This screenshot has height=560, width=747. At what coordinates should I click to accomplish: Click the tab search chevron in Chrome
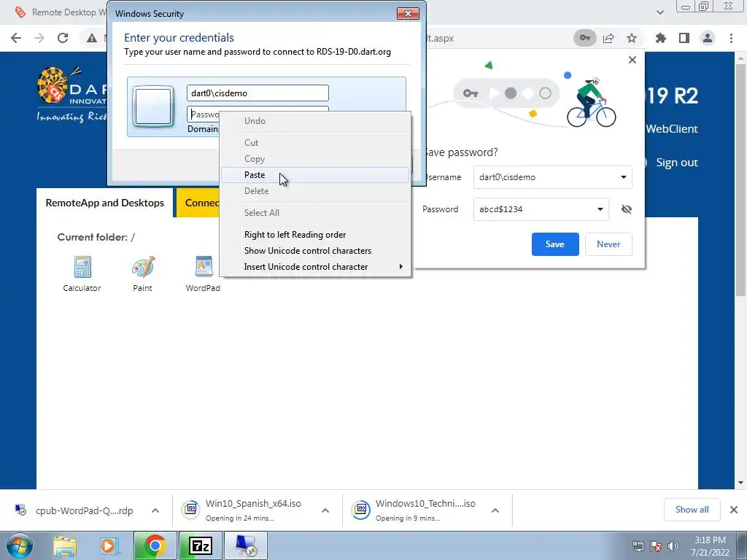pos(659,12)
